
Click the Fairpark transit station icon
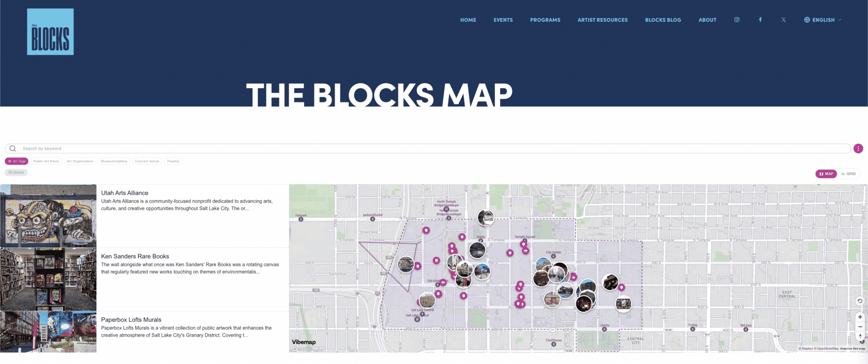coord(301,219)
